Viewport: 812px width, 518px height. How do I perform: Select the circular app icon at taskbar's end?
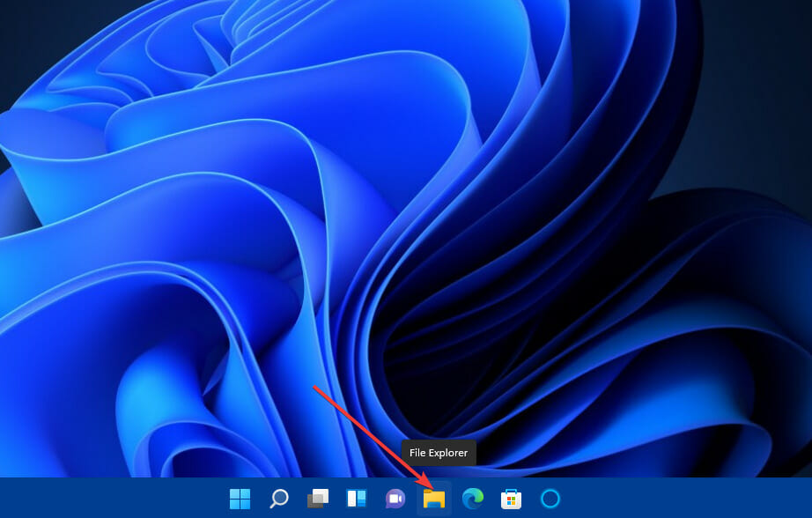point(550,499)
